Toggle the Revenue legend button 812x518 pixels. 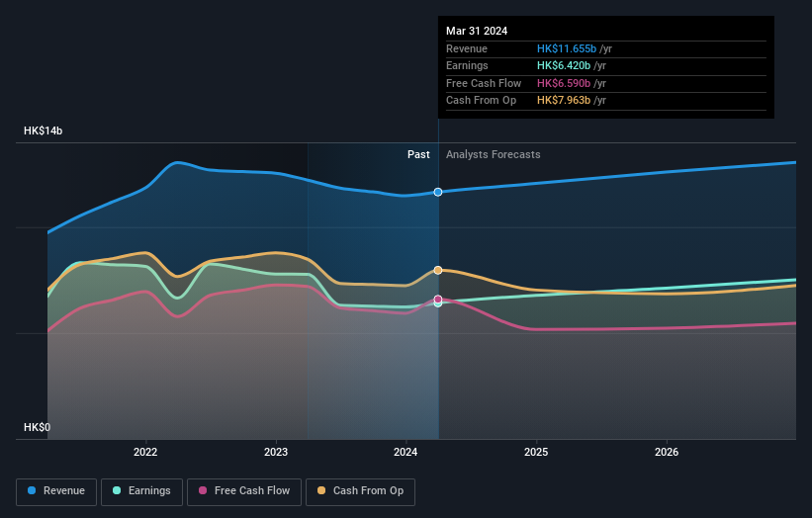(56, 491)
